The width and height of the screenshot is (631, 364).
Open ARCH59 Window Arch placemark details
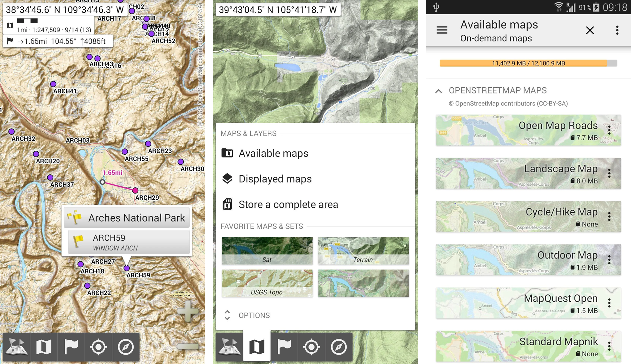[129, 242]
